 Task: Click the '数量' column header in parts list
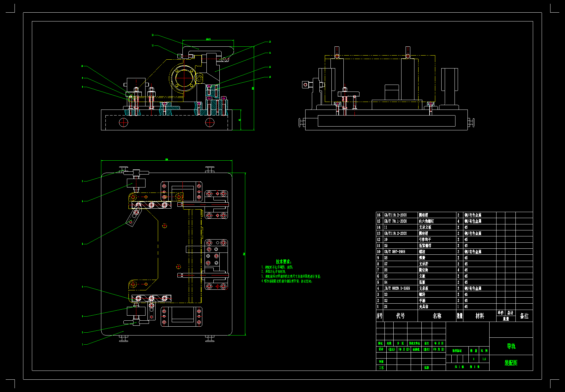[460, 316]
